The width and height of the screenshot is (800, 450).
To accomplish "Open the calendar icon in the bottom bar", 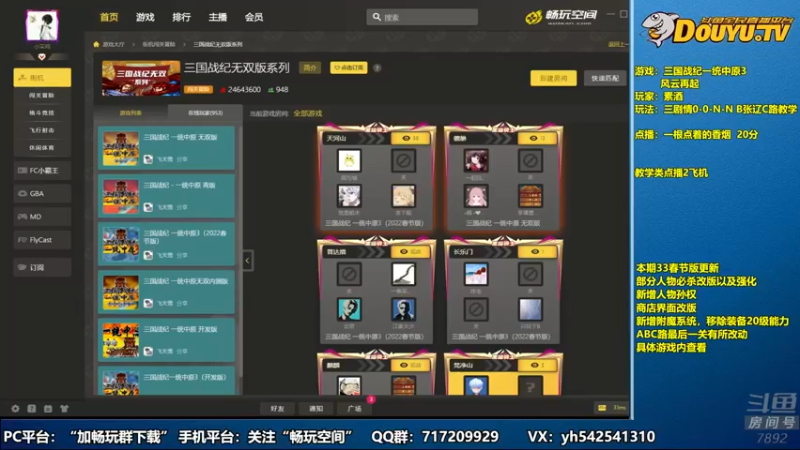I will (x=48, y=409).
